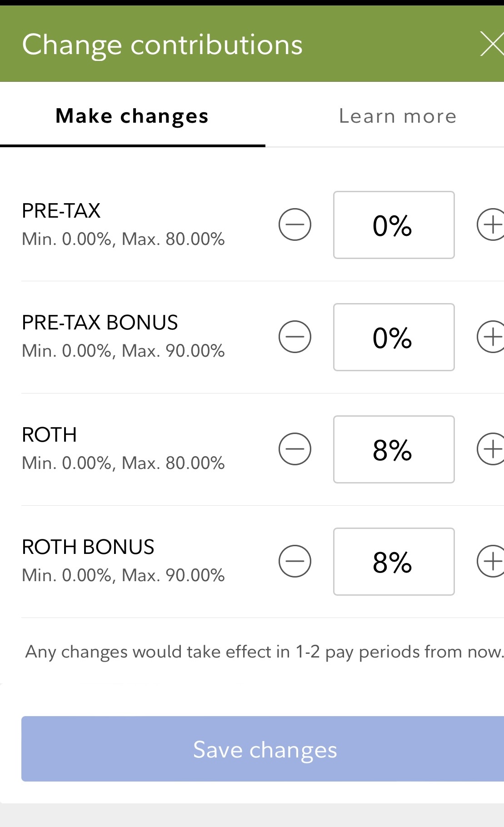Increase the PRE-TAX contribution percentage
The width and height of the screenshot is (504, 827).
[492, 224]
